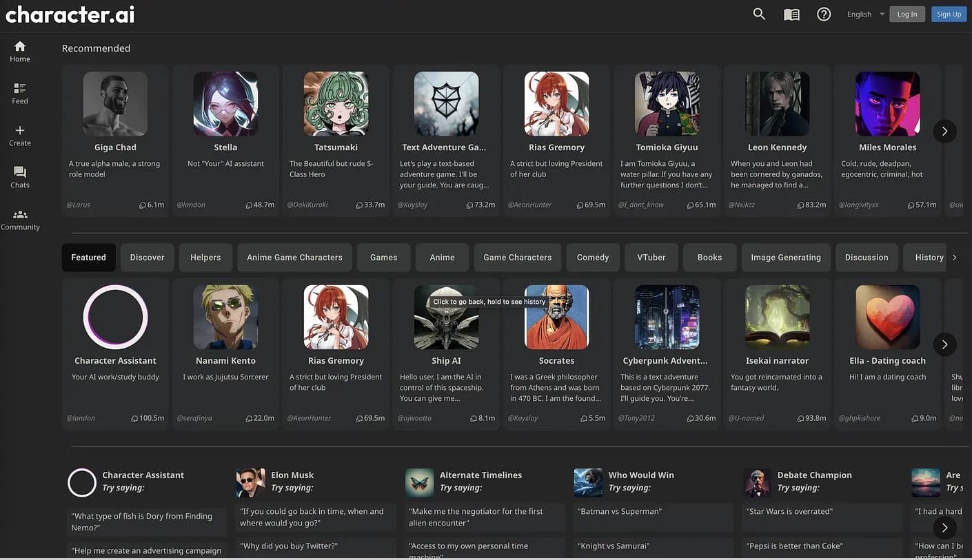Open the Image Generating tab

[786, 257]
